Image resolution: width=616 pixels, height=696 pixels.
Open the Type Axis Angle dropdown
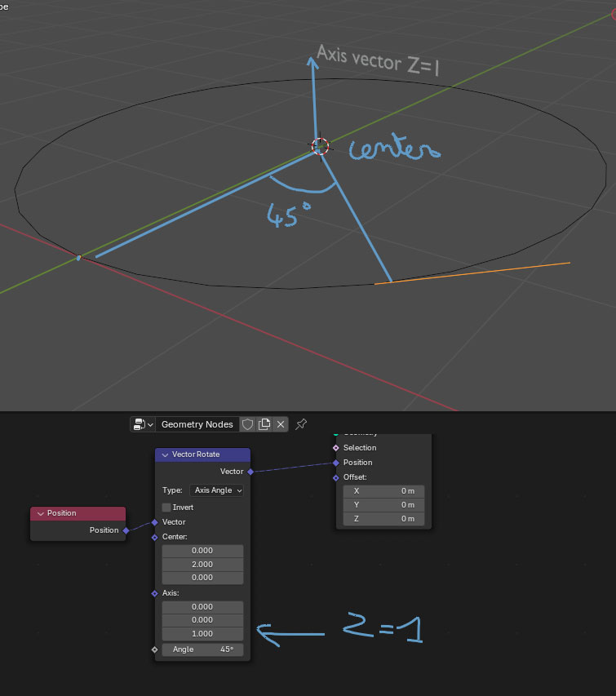tap(216, 490)
